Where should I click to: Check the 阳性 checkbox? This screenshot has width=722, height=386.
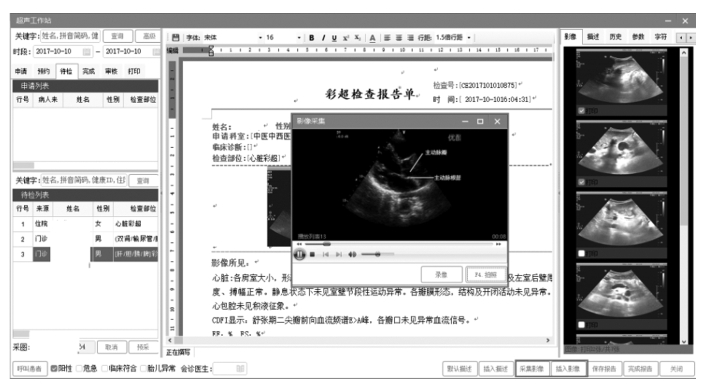pyautogui.click(x=53, y=368)
